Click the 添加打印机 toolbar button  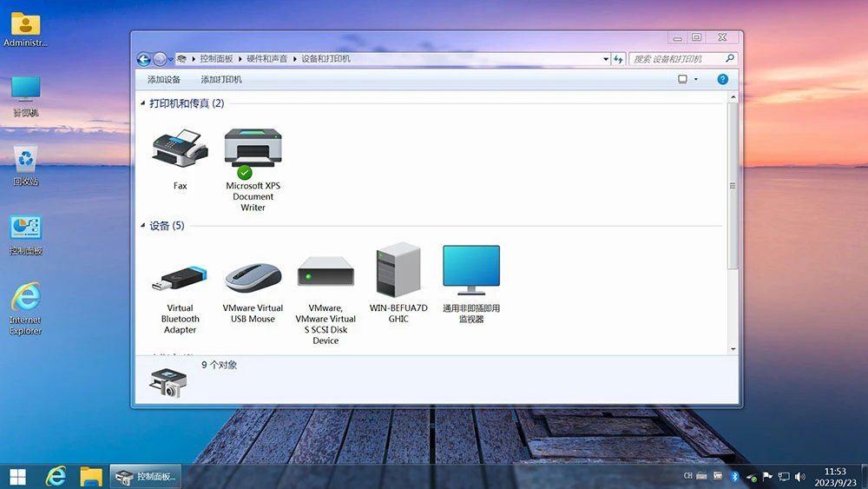click(x=221, y=80)
